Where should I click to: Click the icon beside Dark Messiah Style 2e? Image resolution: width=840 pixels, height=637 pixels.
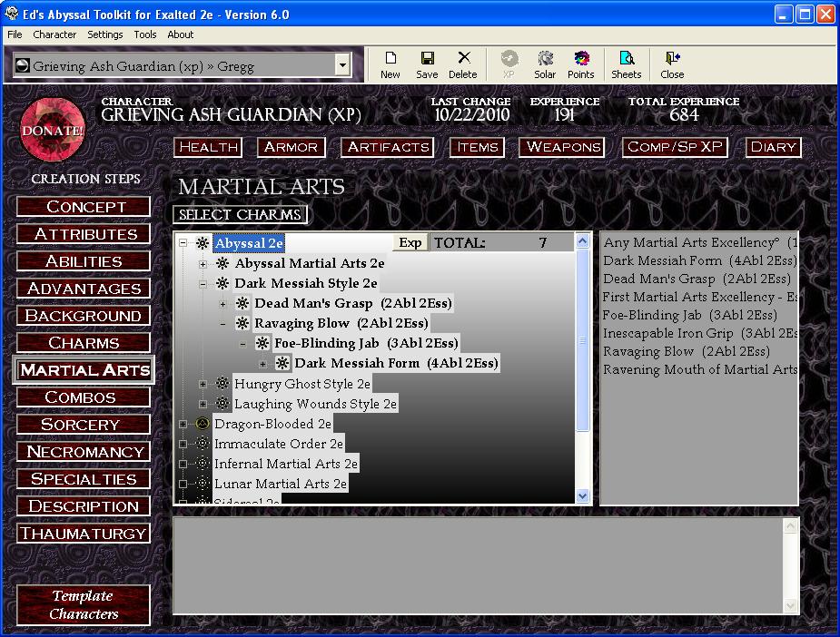[x=222, y=283]
